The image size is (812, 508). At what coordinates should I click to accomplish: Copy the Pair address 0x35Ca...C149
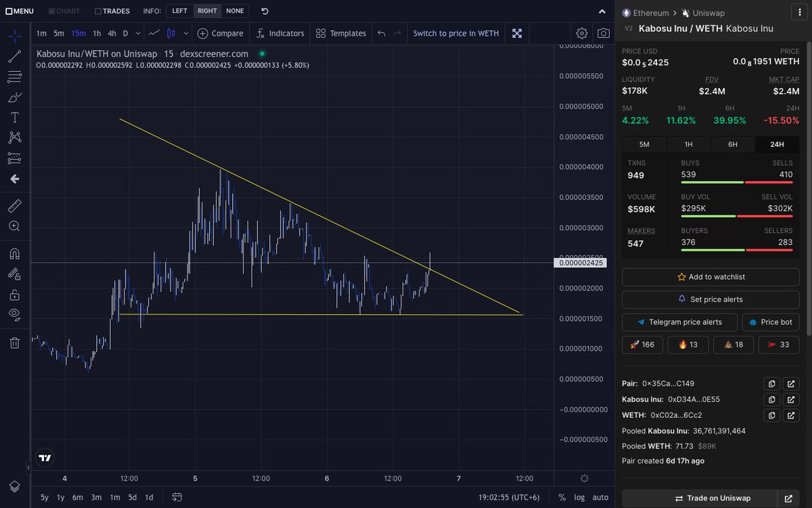tap(772, 383)
